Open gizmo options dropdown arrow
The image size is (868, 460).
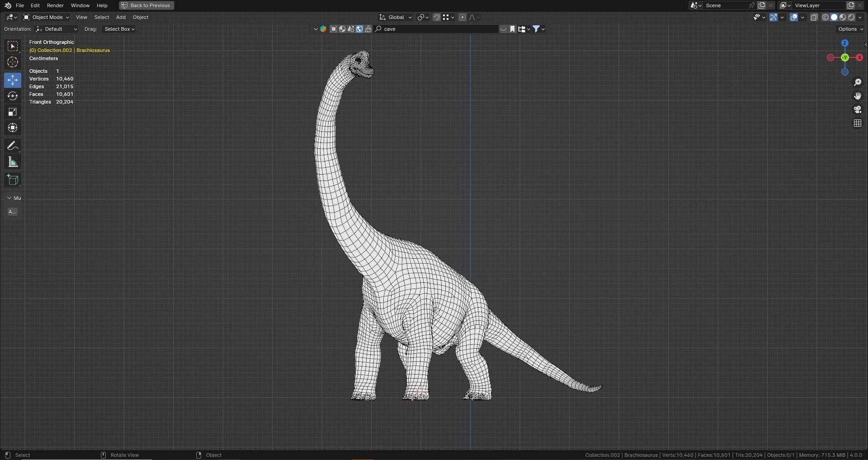click(x=782, y=17)
